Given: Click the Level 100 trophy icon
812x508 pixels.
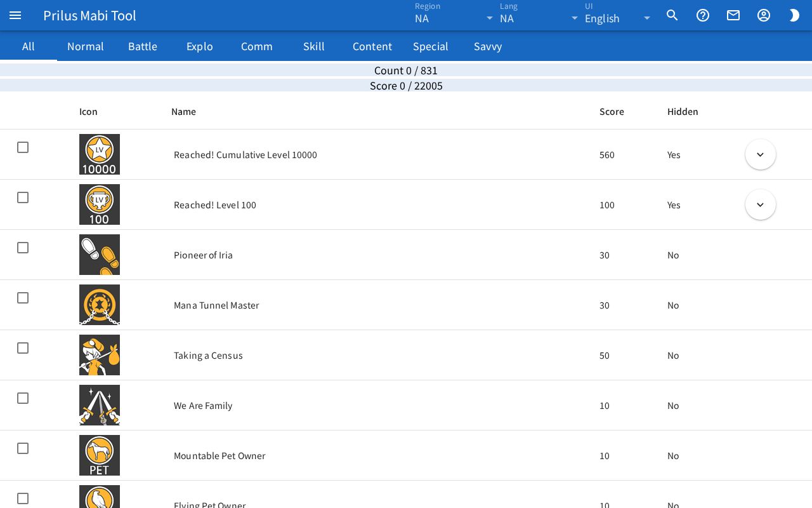Looking at the screenshot, I should tap(100, 204).
